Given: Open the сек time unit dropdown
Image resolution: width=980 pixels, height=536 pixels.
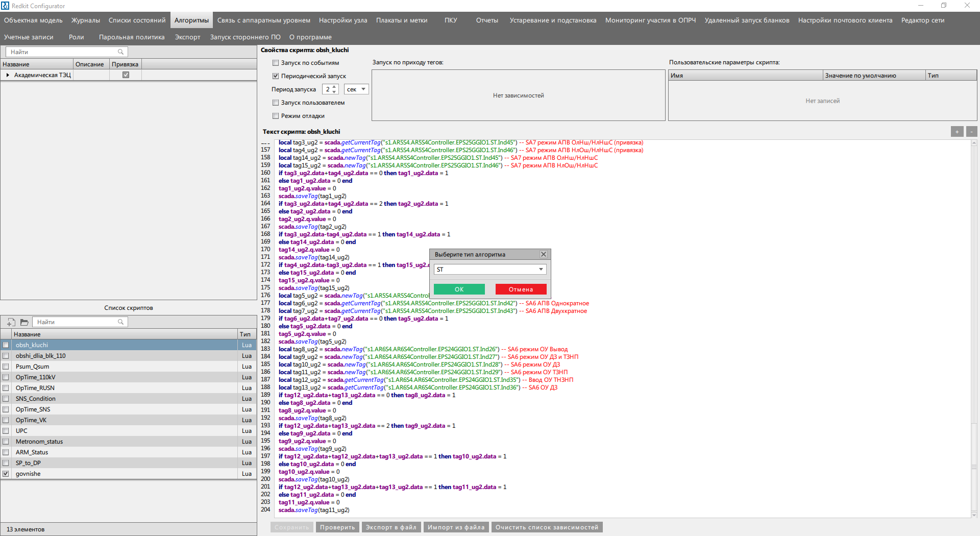Looking at the screenshot, I should pyautogui.click(x=363, y=89).
